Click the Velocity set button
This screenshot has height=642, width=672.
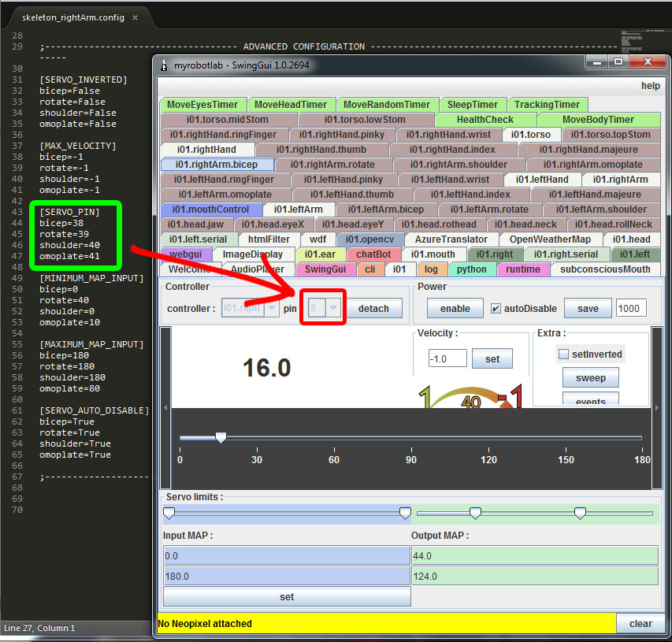492,358
